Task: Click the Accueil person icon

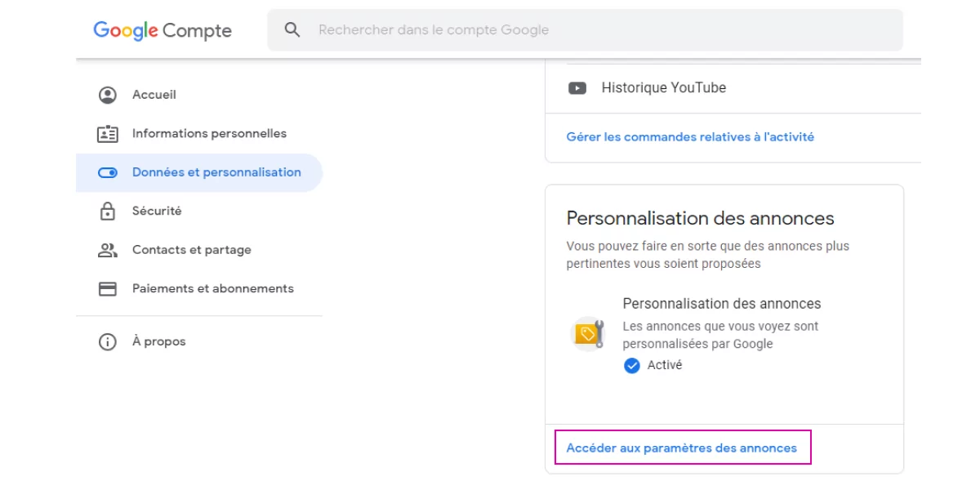Action: click(108, 95)
